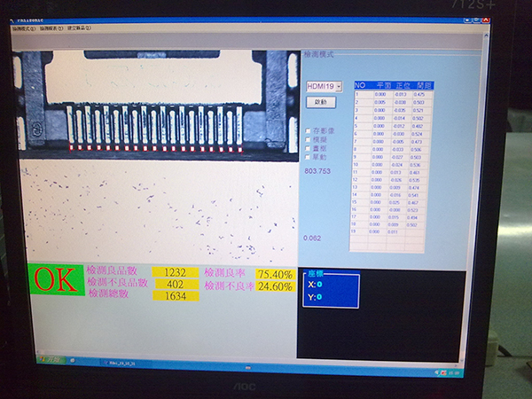Click the NO column header in table
Viewport: 532px width, 399px height.
(x=360, y=85)
